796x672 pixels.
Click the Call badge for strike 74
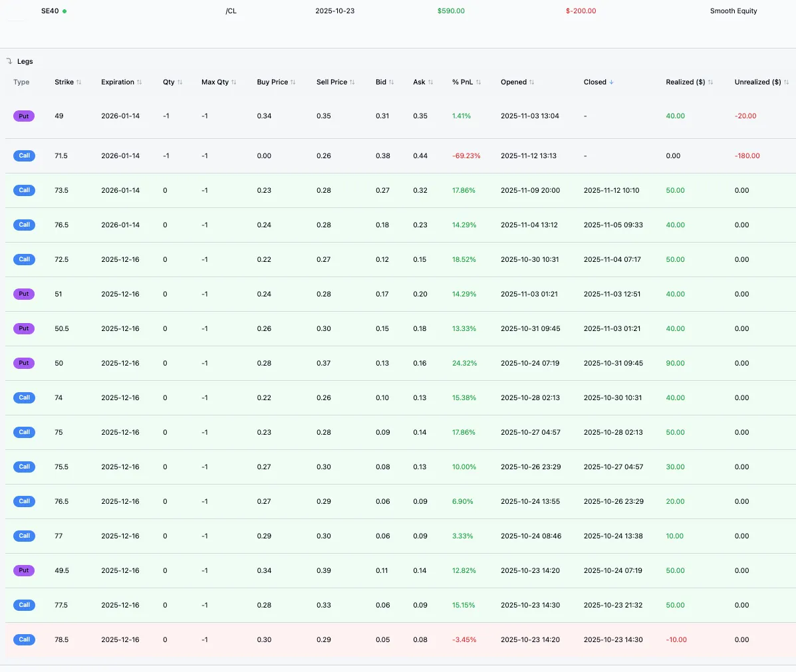(25, 397)
